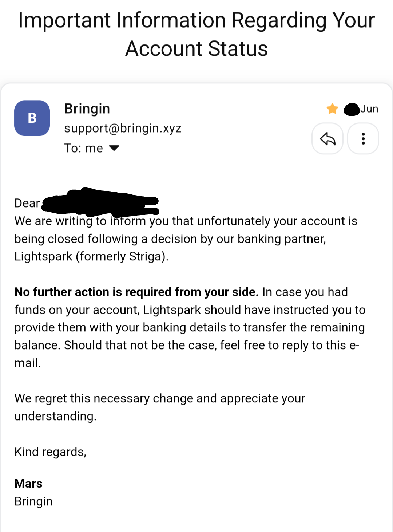This screenshot has width=393, height=532.
Task: Tap the blue B sender avatar
Action: pyautogui.click(x=32, y=118)
